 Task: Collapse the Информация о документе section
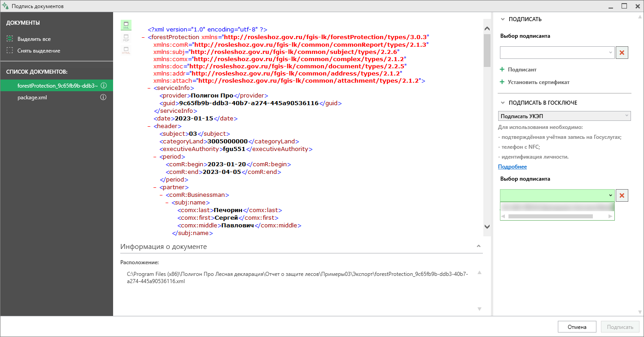pyautogui.click(x=478, y=246)
